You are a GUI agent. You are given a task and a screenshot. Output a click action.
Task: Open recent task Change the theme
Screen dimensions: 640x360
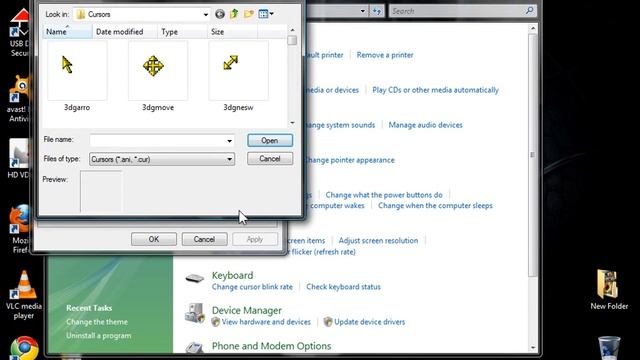tap(97, 322)
